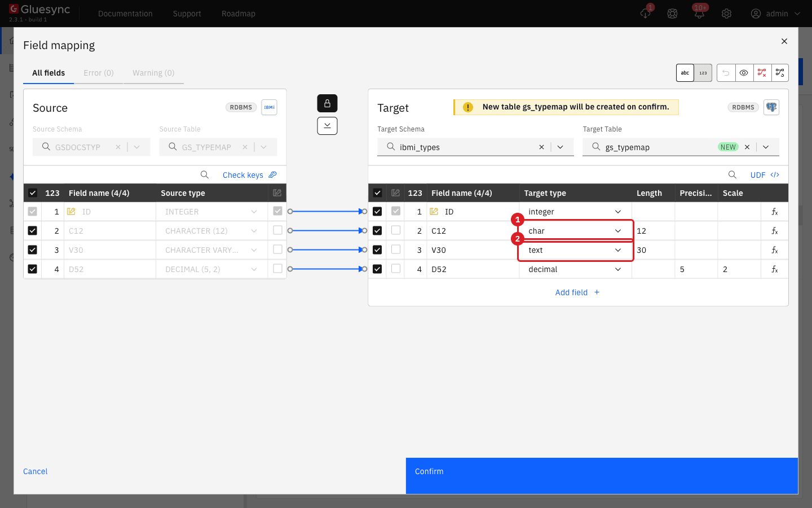812x508 pixels.
Task: Switch to abc name ordering
Action: (x=685, y=73)
